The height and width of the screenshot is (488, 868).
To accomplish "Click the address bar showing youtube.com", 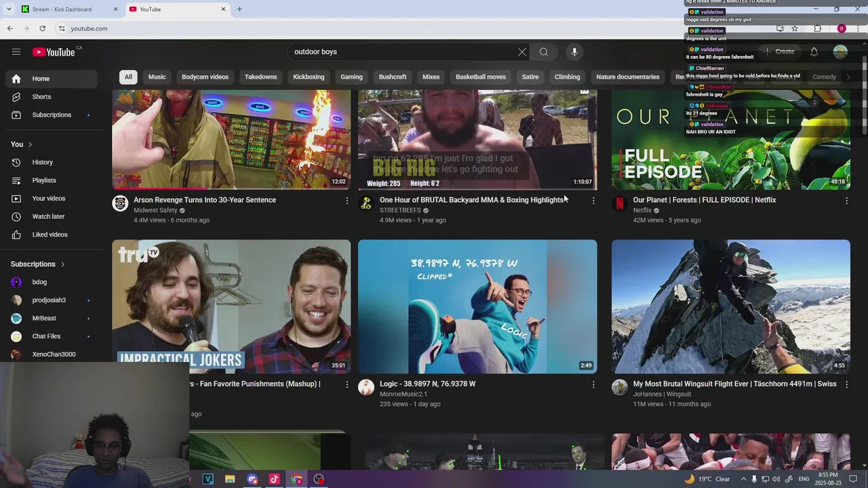I will click(x=407, y=28).
